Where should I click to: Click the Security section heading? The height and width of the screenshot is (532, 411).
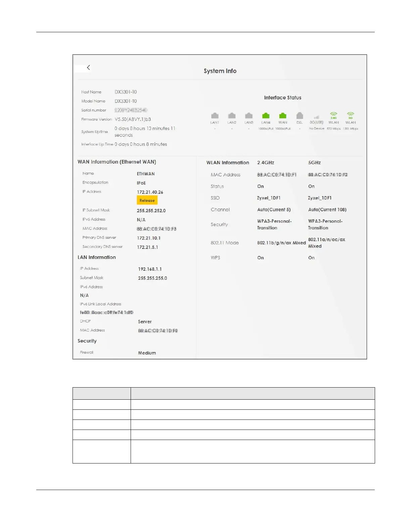[87, 341]
